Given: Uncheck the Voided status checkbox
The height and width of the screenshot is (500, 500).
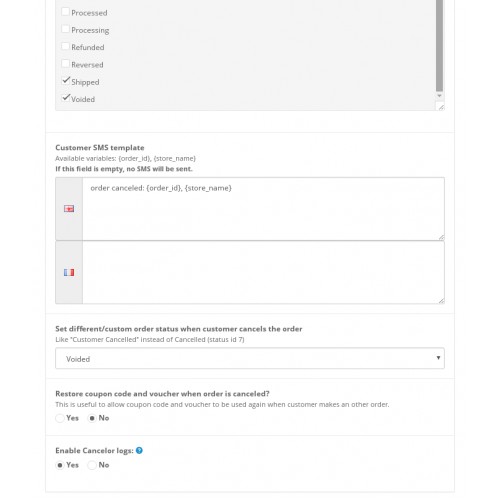Looking at the screenshot, I should tap(66, 98).
